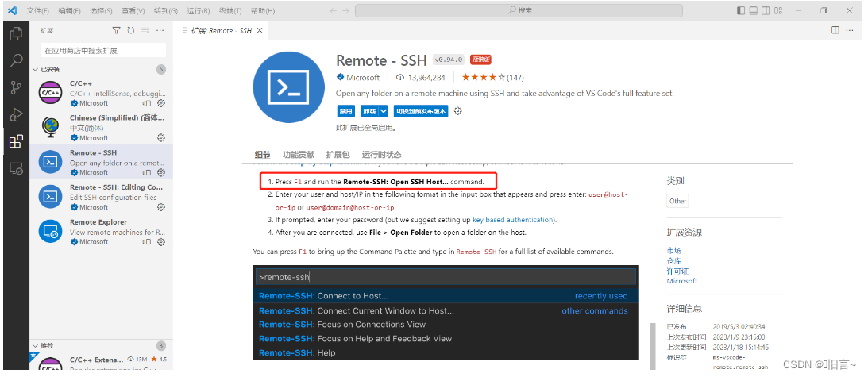Open manage gear for Remote - SSH list item
The height and width of the screenshot is (377, 868).
(161, 172)
